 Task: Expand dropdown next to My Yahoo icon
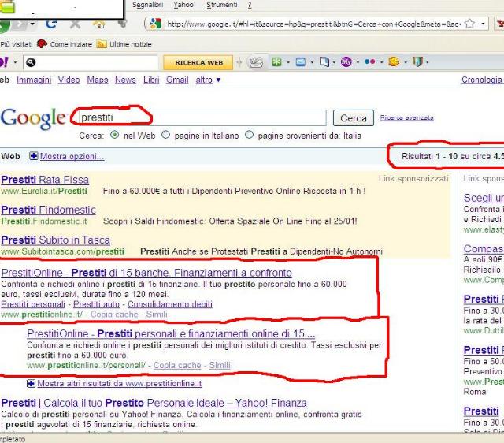click(x=358, y=62)
